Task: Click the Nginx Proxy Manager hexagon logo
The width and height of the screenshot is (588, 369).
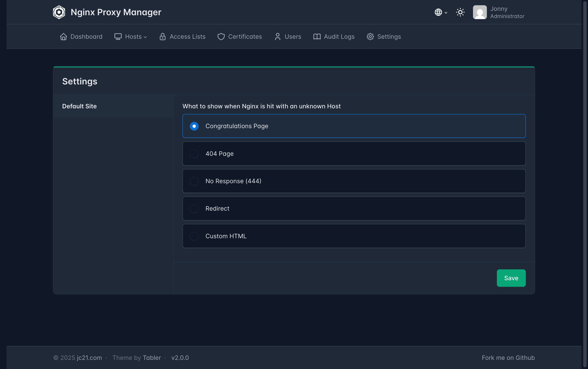Action: (x=59, y=12)
